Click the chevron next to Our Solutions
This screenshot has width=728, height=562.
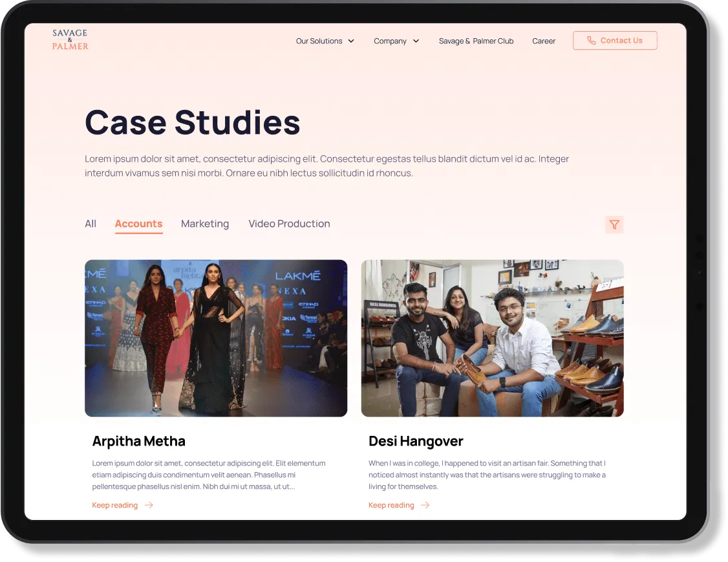click(352, 41)
